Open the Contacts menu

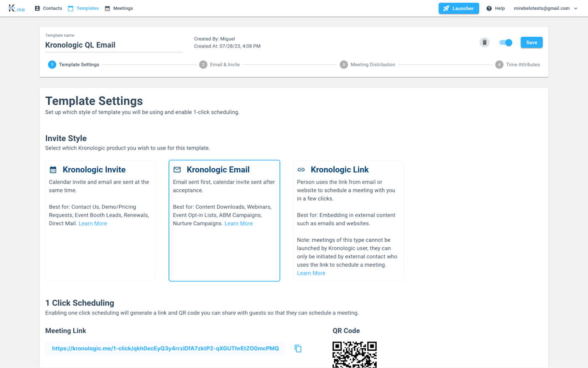[x=48, y=8]
